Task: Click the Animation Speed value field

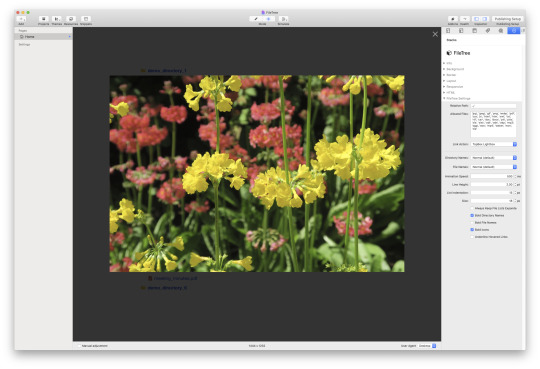Action: click(492, 176)
